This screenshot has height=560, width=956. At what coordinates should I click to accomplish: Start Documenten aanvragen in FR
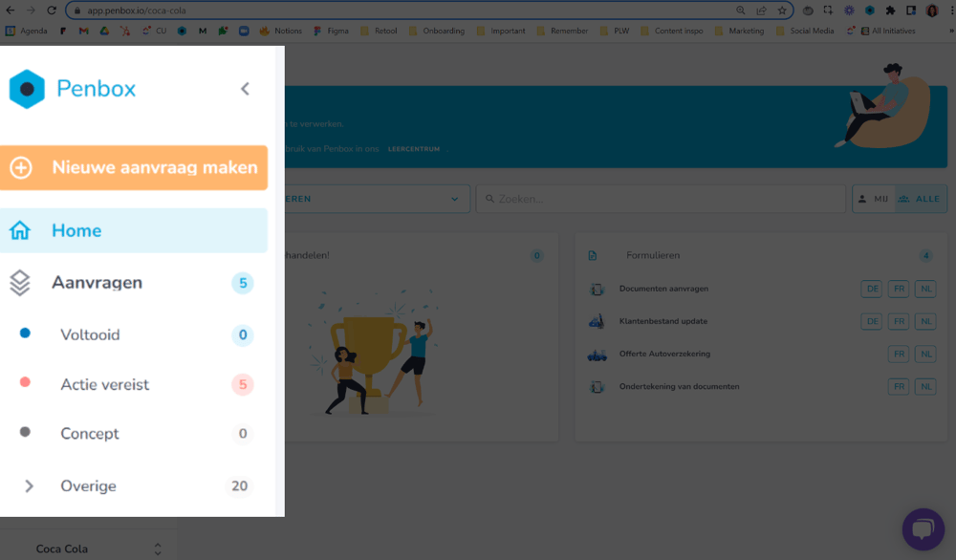point(899,289)
